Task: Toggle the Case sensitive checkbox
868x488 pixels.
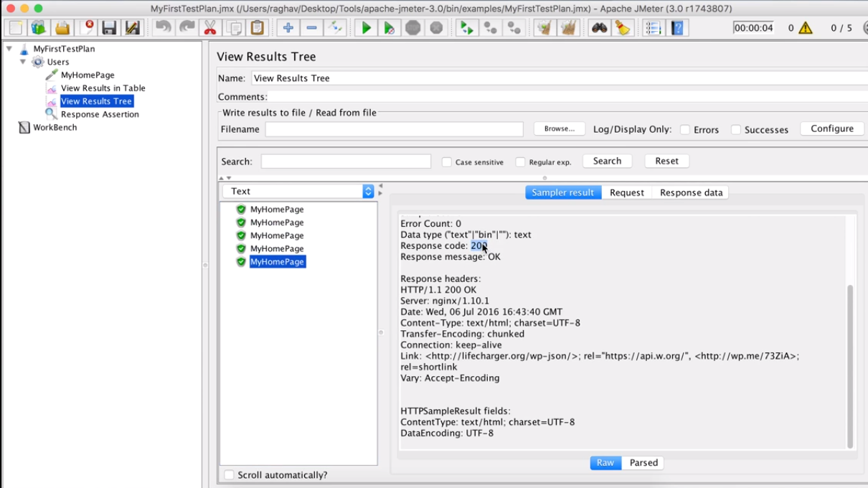Action: (x=447, y=162)
